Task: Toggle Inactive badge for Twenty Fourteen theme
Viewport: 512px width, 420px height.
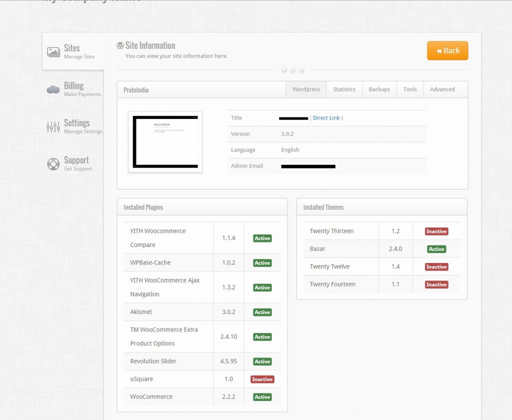Action: click(436, 284)
